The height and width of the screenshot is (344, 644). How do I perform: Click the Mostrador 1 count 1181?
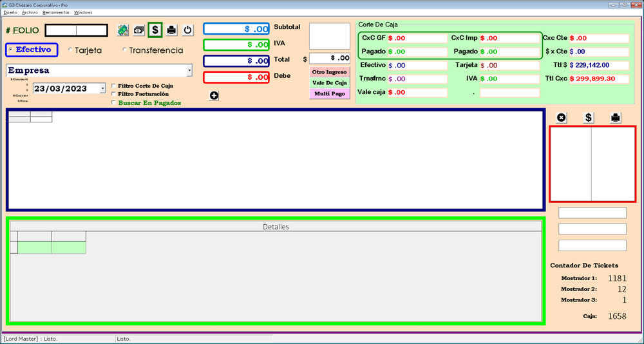click(618, 278)
